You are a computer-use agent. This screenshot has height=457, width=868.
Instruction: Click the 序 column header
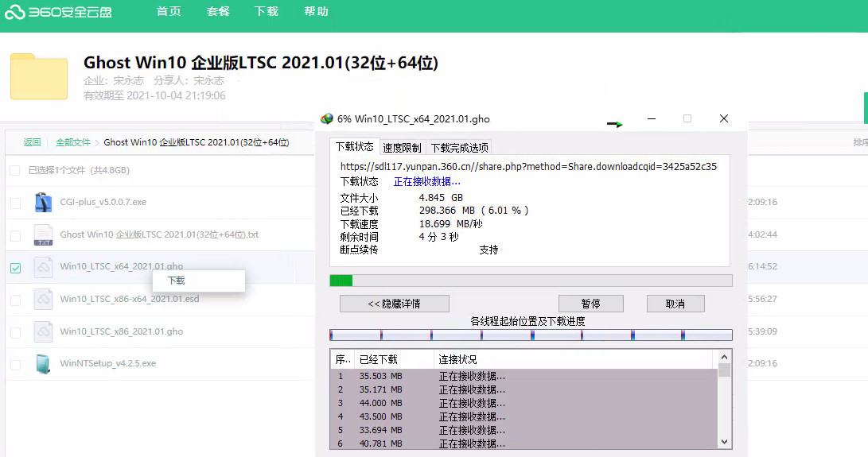(343, 359)
